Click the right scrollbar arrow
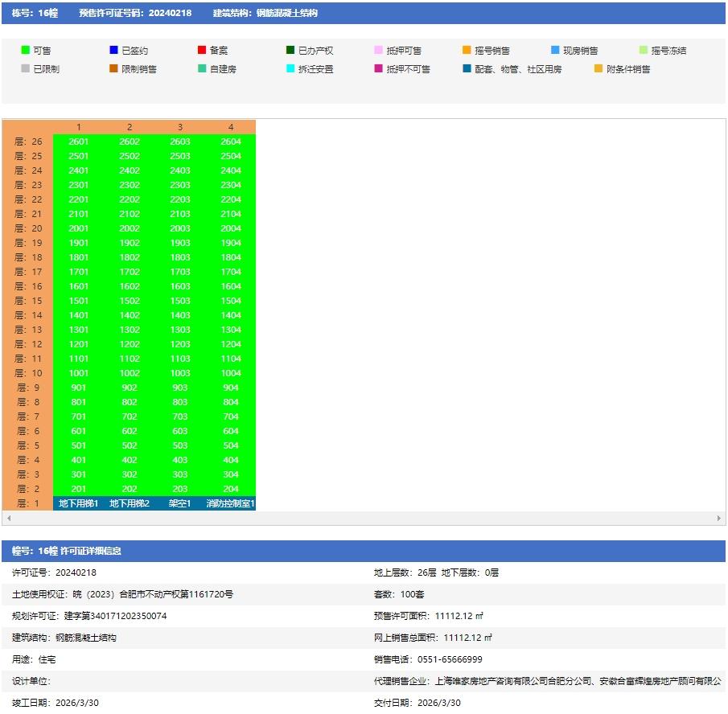Viewport: 728px width, 714px height. pyautogui.click(x=718, y=519)
